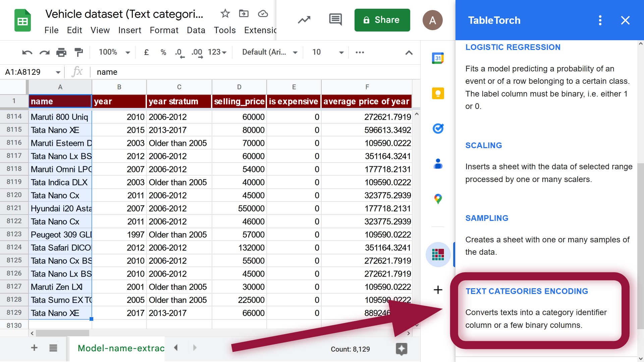
Task: Increase decimal places
Action: [197, 53]
